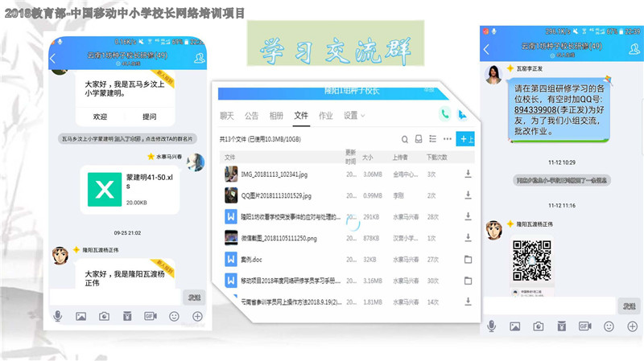Start a voice call in group window
Screen dimensions: 644x361
click(x=444, y=115)
